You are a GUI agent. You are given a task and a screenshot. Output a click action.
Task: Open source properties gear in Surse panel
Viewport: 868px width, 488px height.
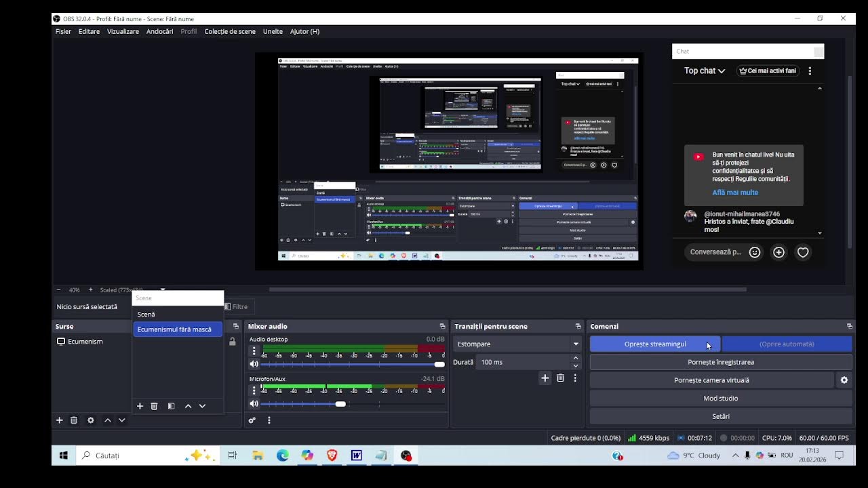[91, 420]
